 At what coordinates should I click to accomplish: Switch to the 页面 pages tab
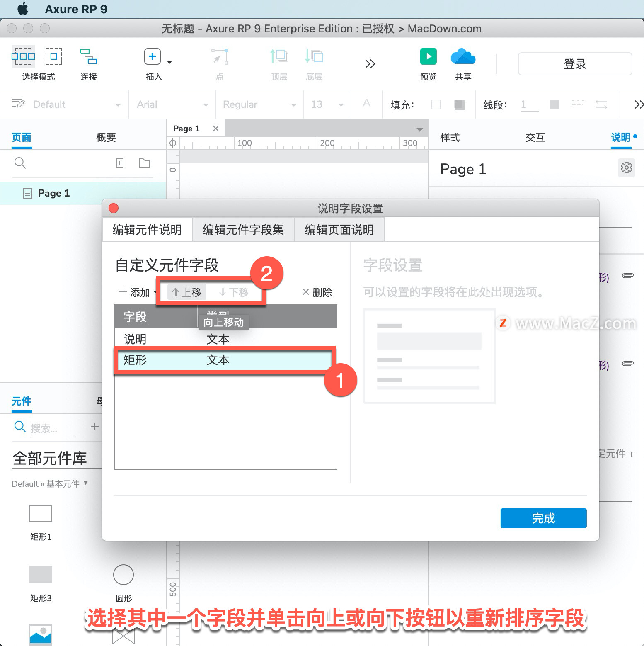pos(22,137)
